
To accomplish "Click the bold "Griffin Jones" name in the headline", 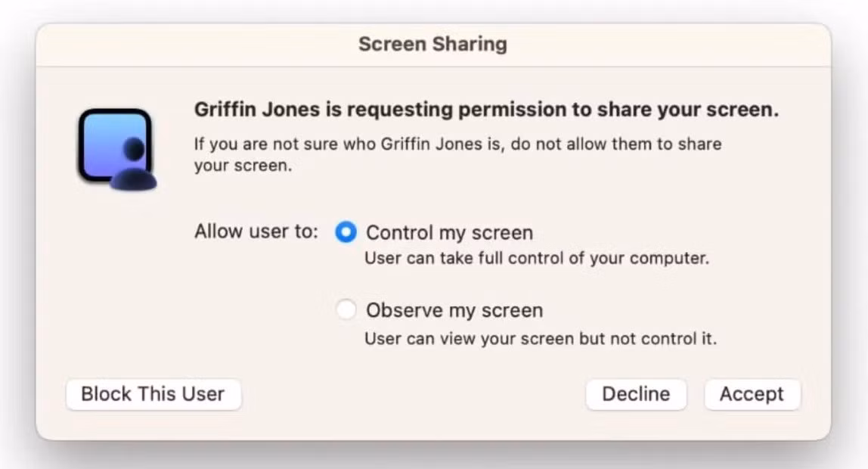I will tap(257, 110).
